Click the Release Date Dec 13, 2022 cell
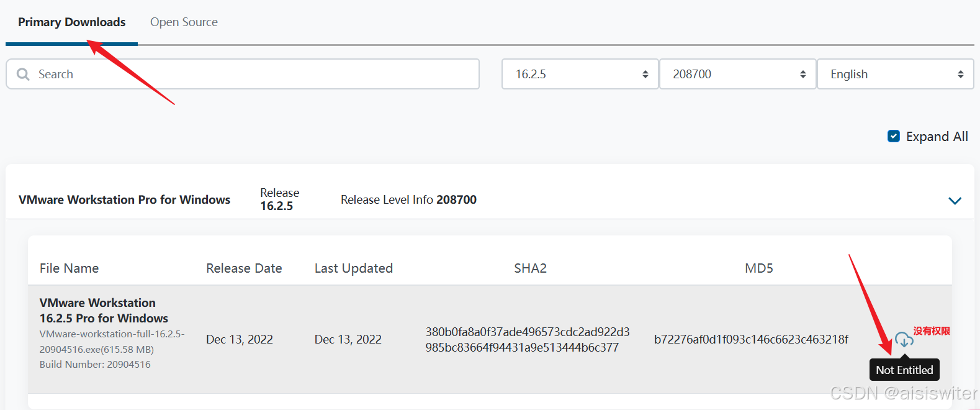This screenshot has height=410, width=980. 240,339
